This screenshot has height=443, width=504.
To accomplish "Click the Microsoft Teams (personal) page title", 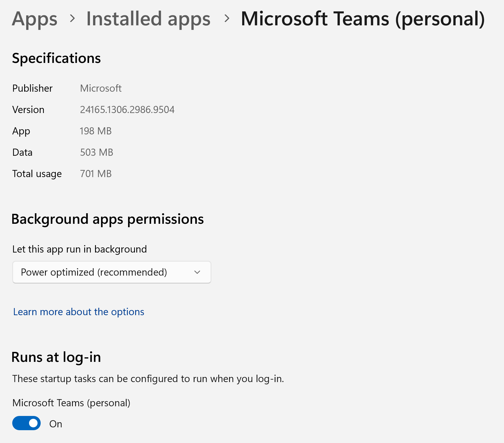I will pyautogui.click(x=363, y=19).
